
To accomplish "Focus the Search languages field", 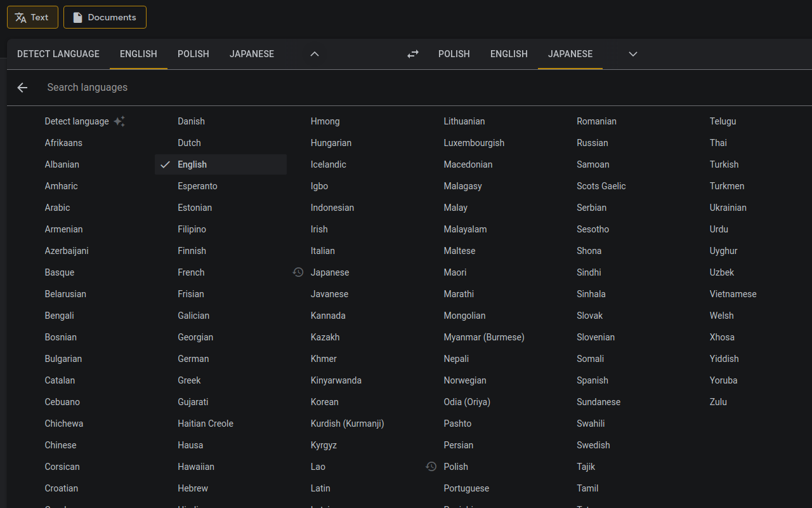I will coord(425,88).
